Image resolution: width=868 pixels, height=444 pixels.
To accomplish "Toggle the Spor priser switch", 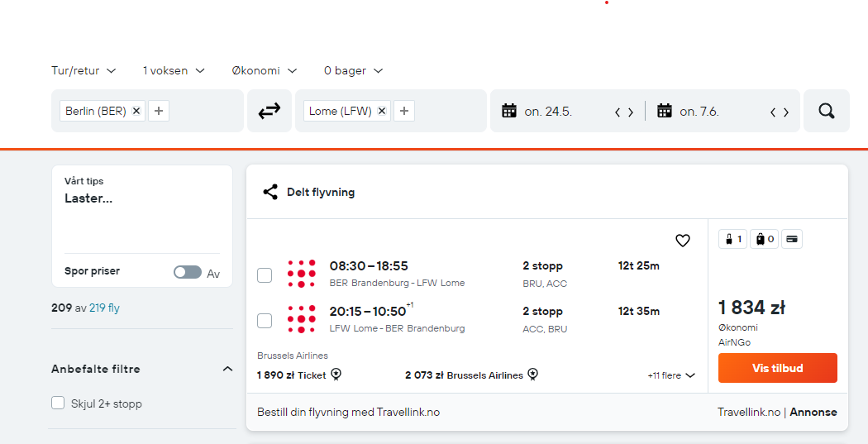I will (187, 272).
